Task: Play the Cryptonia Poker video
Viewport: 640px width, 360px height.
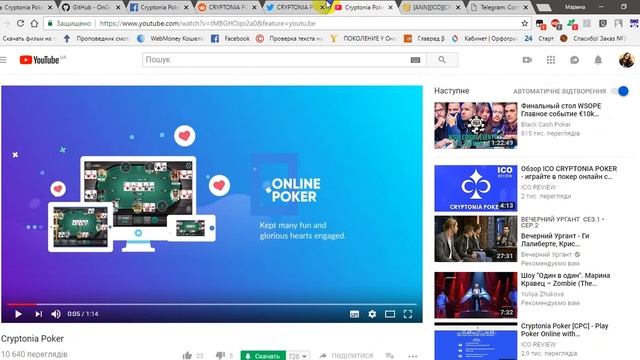Action: click(18, 314)
